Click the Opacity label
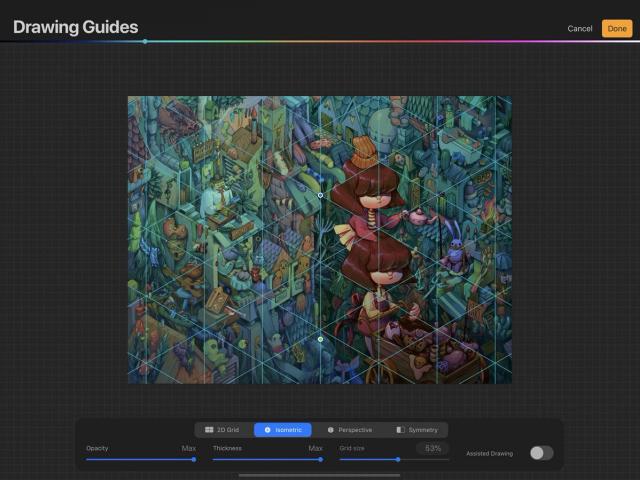The width and height of the screenshot is (640, 480). tap(97, 448)
